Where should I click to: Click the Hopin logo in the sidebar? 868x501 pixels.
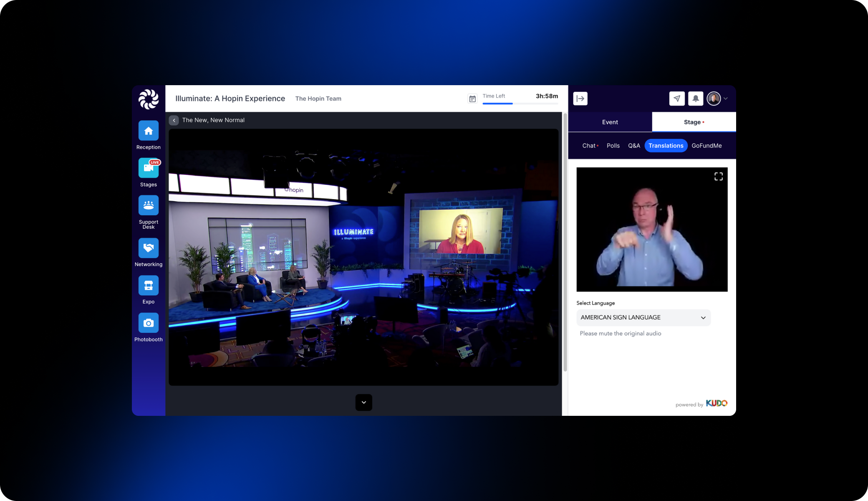149,99
